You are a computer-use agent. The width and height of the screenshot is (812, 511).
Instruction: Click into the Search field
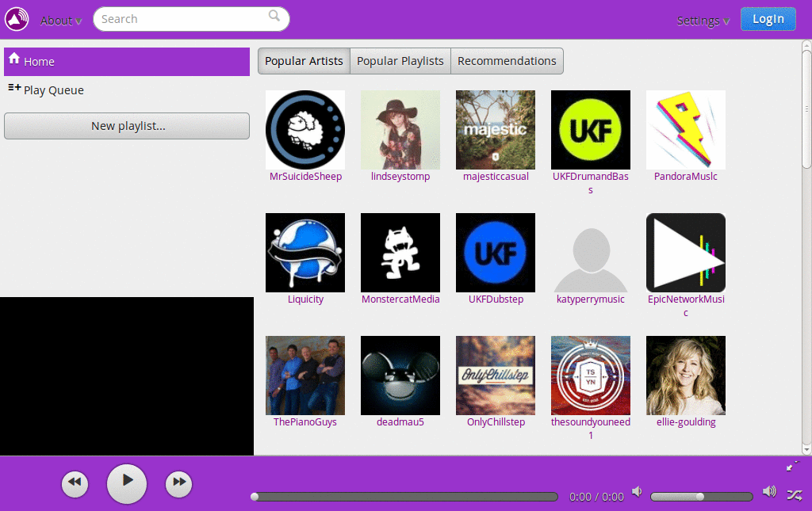click(x=191, y=19)
